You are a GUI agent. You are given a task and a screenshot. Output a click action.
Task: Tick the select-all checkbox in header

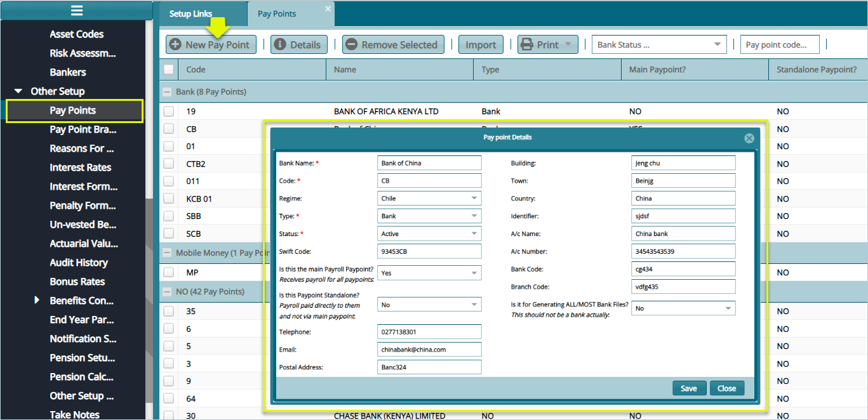[168, 69]
